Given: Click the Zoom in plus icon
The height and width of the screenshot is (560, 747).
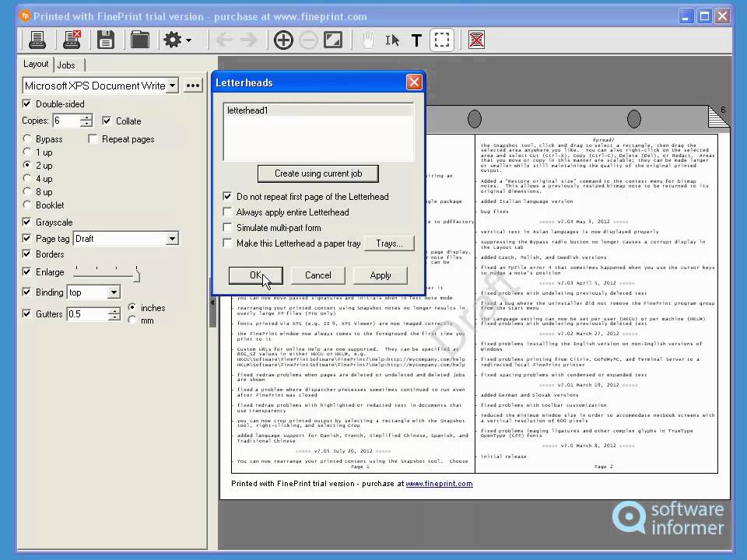Looking at the screenshot, I should [283, 40].
